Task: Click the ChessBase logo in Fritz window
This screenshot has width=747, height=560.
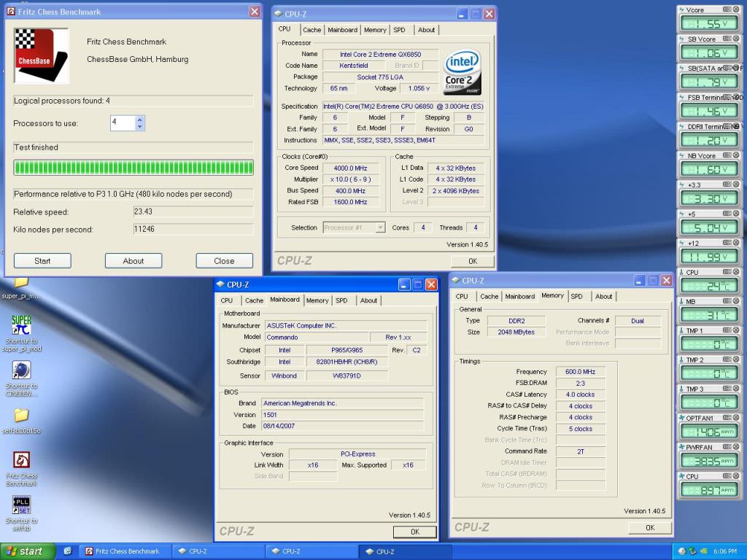Action: 41,55
